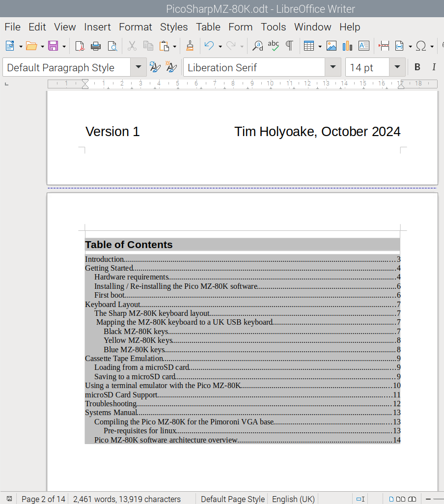This screenshot has width=444, height=504.
Task: Toggle Print Preview icon
Action: point(112,46)
